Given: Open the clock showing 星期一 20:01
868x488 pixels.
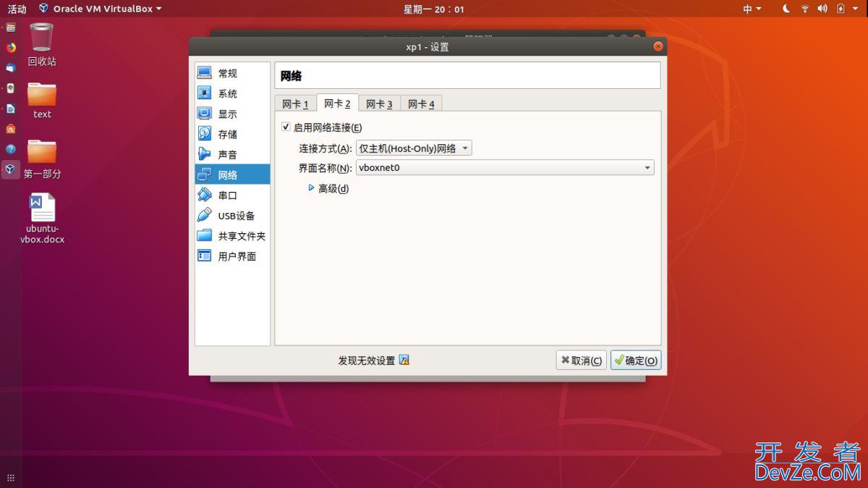Looking at the screenshot, I should (x=434, y=9).
